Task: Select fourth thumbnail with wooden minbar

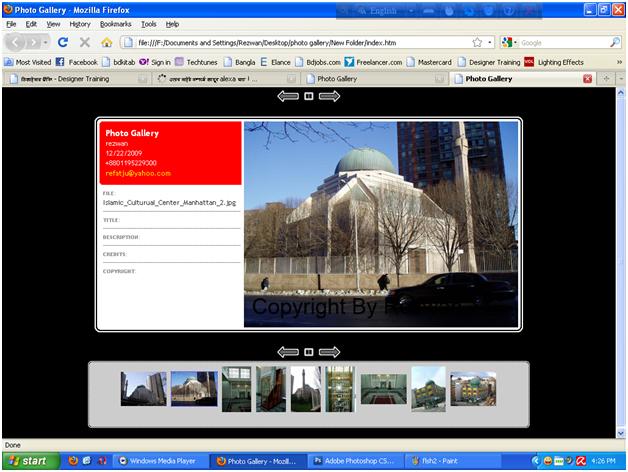Action: pos(271,389)
